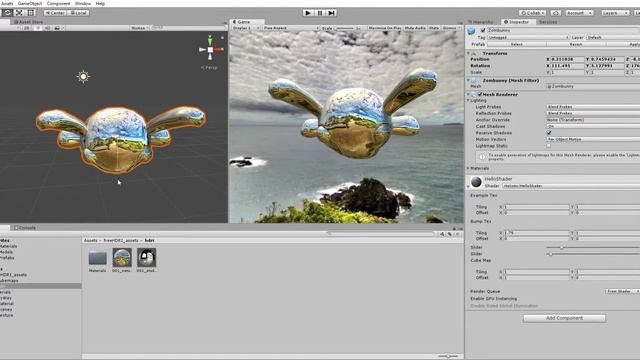
Task: Adjust the Game view Scale slider
Action: click(345, 28)
